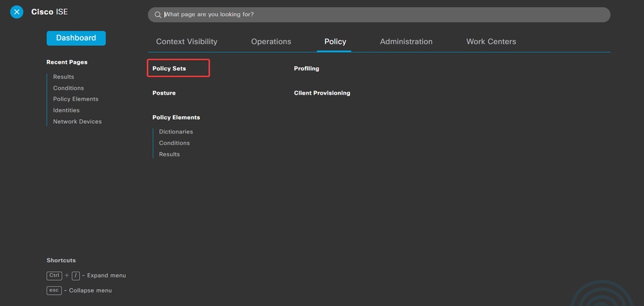Open Results under the Policy tab menu
This screenshot has height=306, width=644.
pyautogui.click(x=169, y=154)
